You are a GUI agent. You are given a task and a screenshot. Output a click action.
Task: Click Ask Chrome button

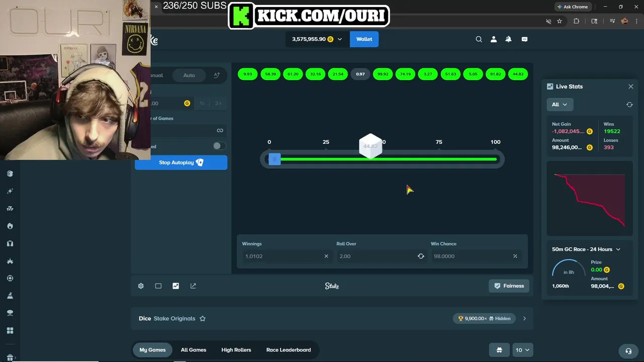click(x=573, y=7)
